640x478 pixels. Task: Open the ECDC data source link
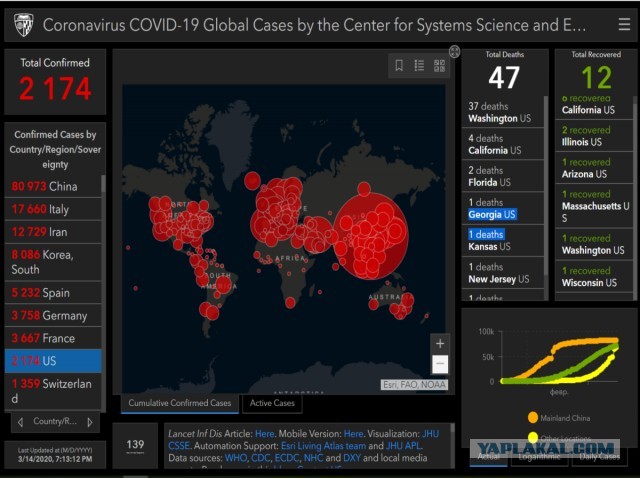click(x=287, y=458)
